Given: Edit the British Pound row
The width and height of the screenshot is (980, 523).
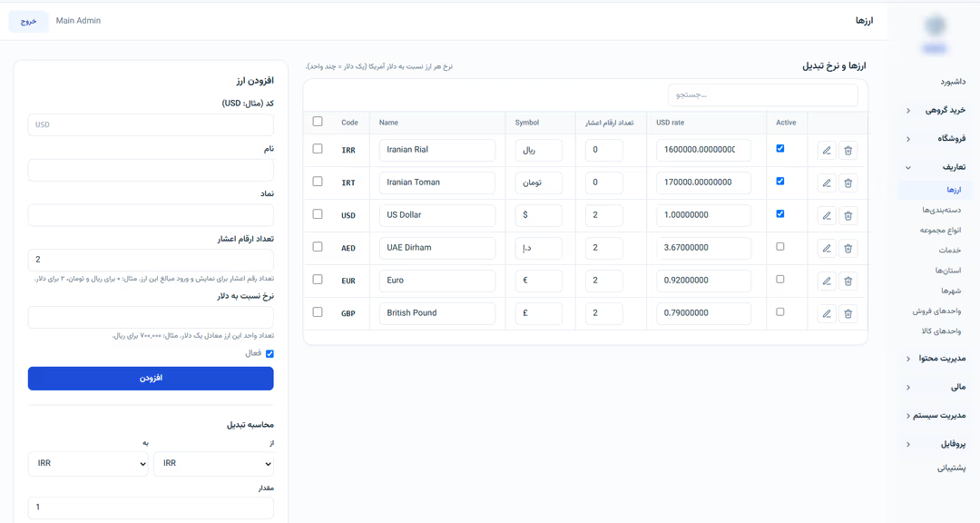Looking at the screenshot, I should (827, 313).
